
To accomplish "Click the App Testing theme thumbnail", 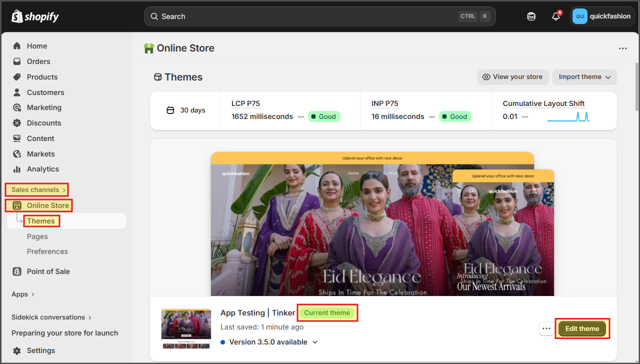I will 186,328.
